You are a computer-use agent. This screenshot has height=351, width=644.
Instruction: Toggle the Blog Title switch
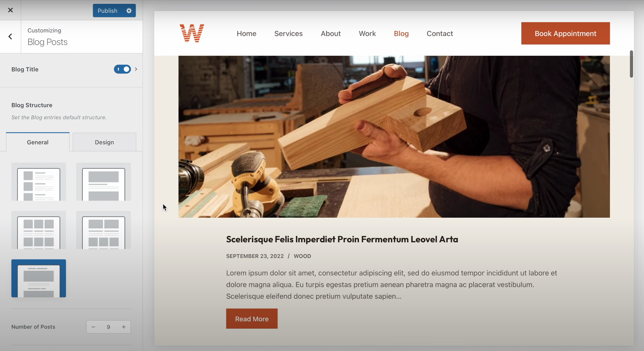coord(122,69)
